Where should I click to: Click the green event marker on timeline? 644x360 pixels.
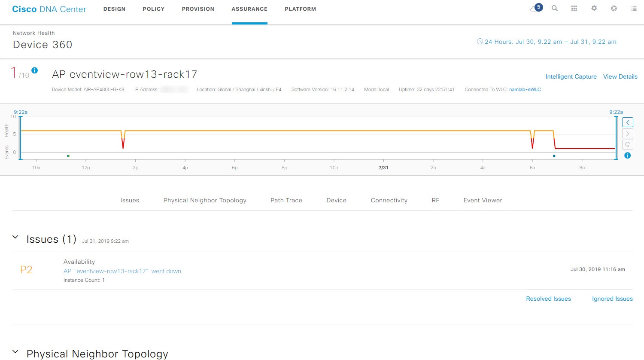[68, 156]
